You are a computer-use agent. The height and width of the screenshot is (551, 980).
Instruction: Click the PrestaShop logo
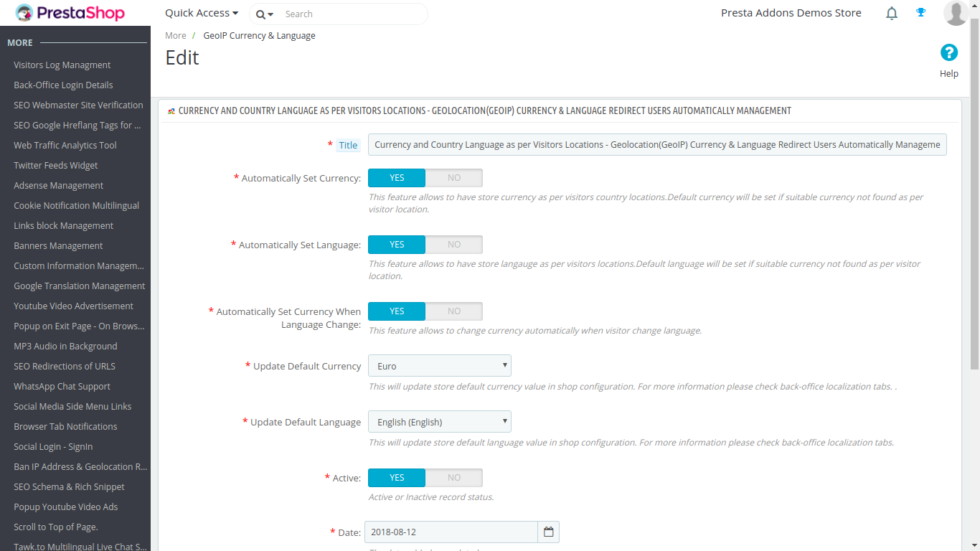tap(70, 13)
